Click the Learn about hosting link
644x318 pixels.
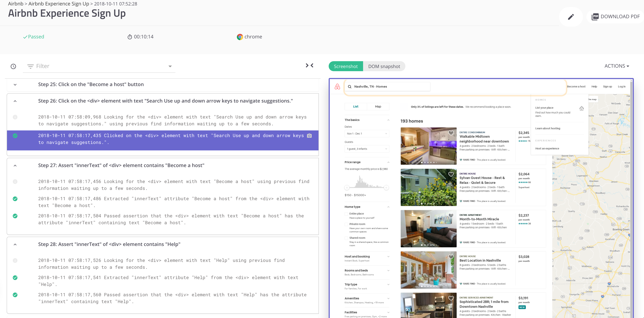(x=547, y=128)
